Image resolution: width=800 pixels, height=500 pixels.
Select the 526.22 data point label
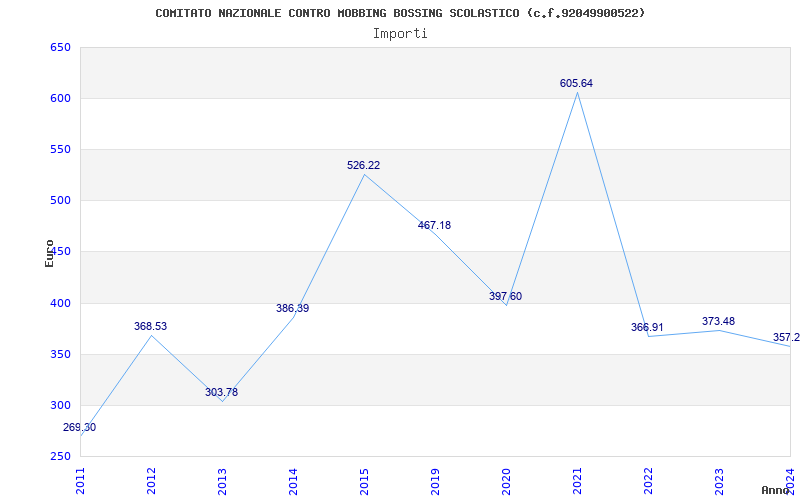point(363,165)
